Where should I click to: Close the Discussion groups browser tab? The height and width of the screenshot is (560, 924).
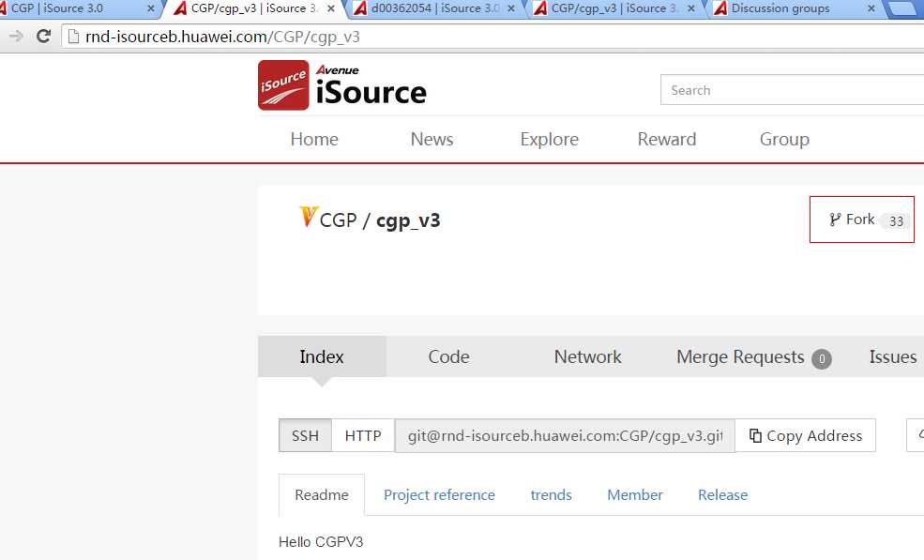(x=871, y=8)
